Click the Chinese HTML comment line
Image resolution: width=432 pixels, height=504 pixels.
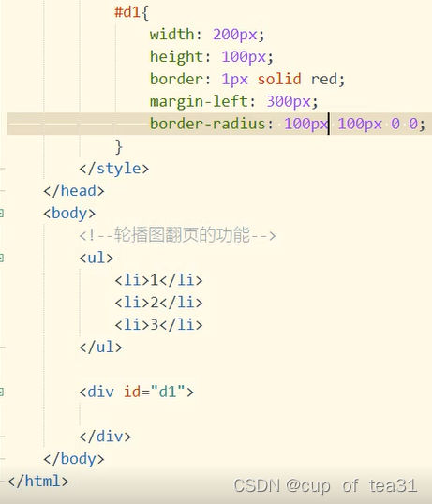(177, 235)
